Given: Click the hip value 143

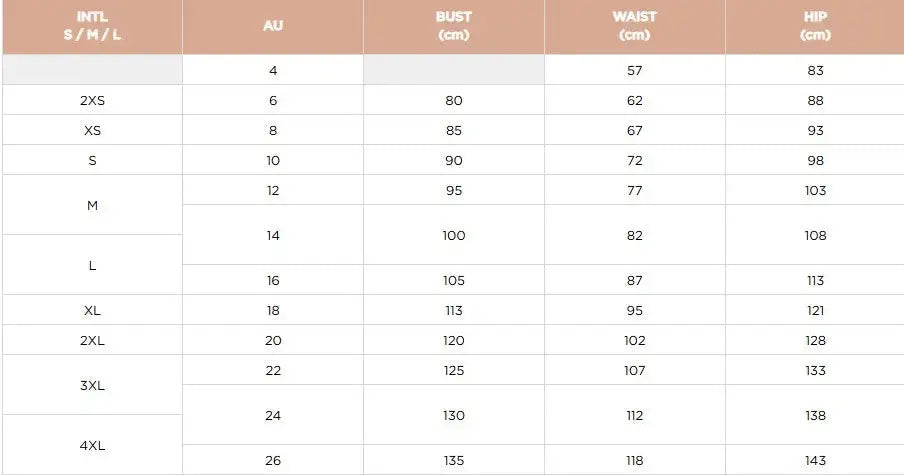Looking at the screenshot, I should click(x=815, y=461).
